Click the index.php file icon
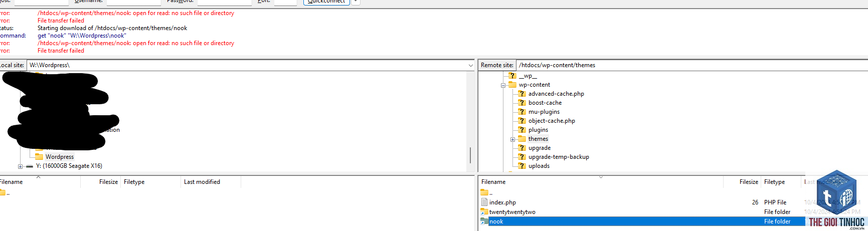The width and height of the screenshot is (868, 231). pyautogui.click(x=484, y=202)
